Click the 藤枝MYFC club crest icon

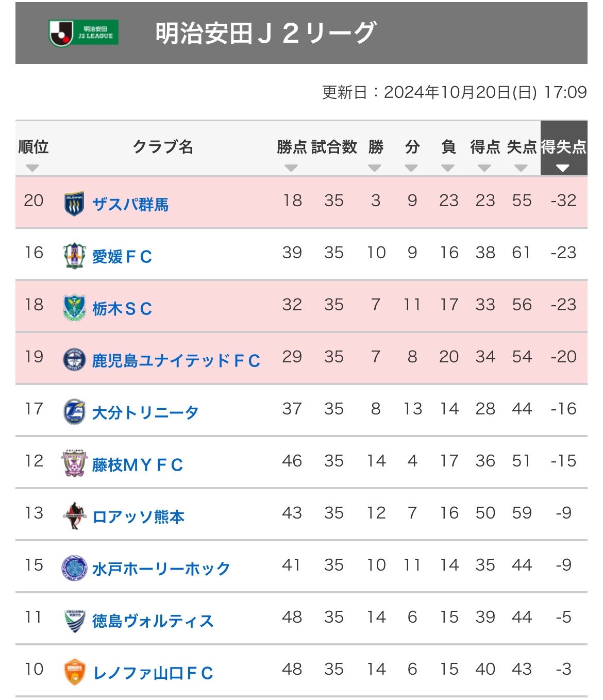[x=74, y=463]
